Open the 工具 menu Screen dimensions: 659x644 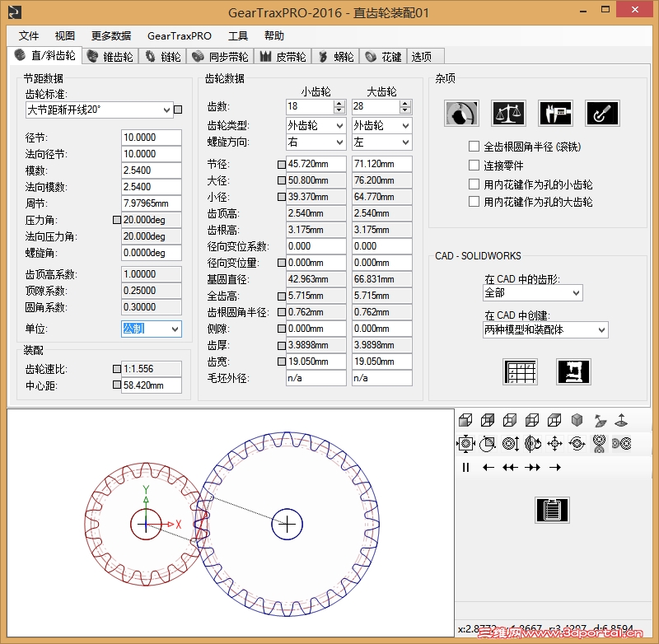(x=238, y=36)
